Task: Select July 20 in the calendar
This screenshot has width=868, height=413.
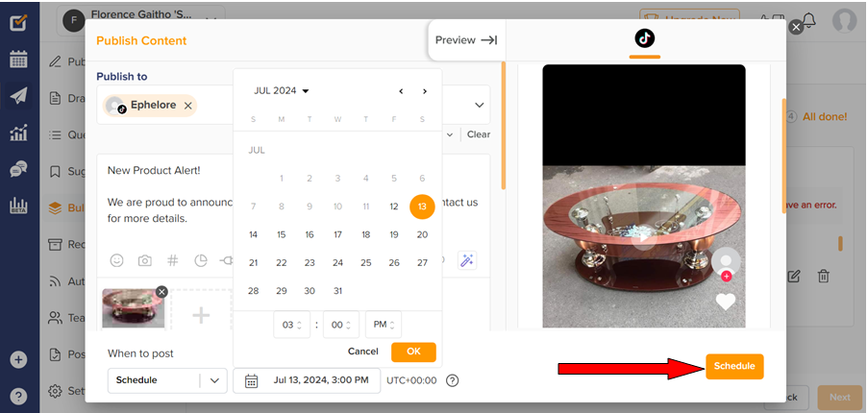Action: pos(422,234)
